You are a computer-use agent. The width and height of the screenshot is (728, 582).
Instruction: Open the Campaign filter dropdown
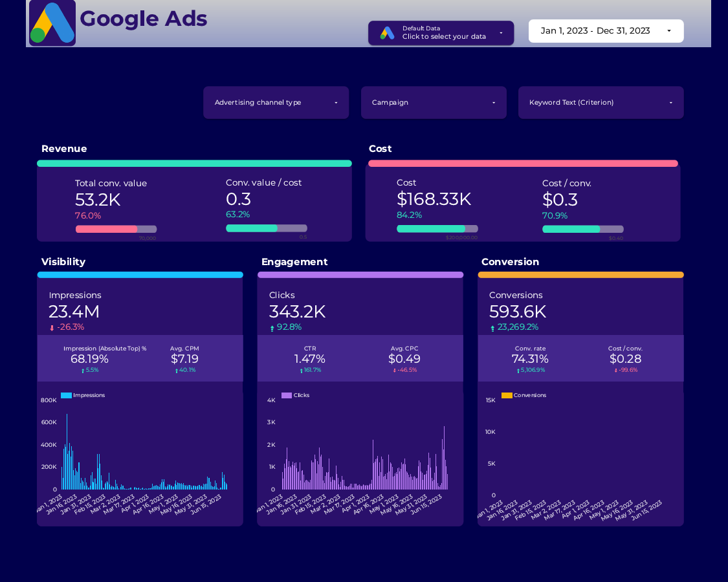pyautogui.click(x=434, y=102)
